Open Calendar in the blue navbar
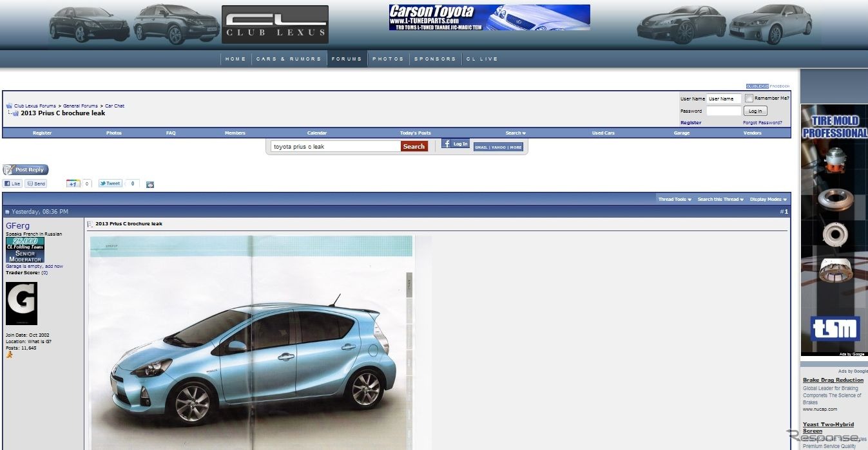 (317, 133)
